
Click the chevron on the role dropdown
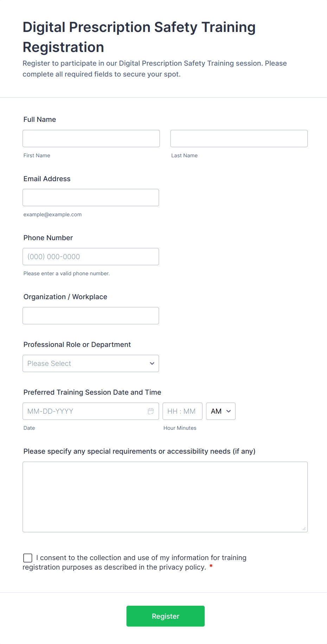click(x=152, y=363)
